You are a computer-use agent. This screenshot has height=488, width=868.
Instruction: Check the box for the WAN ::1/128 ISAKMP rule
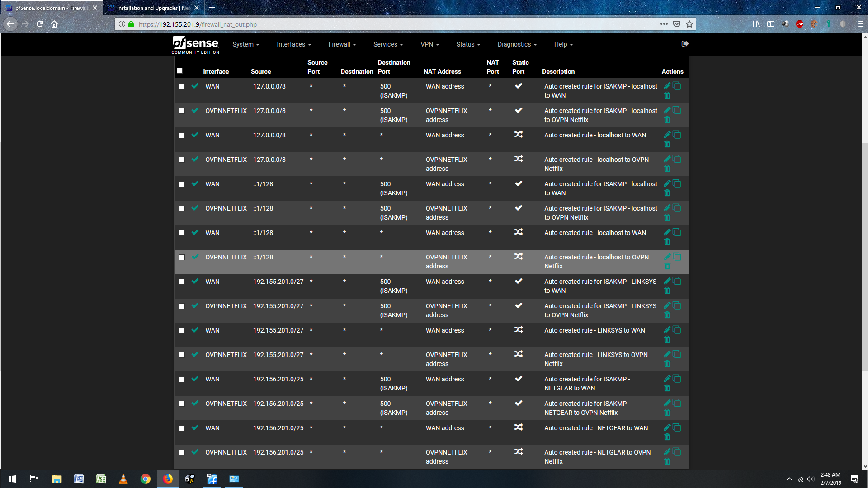[x=182, y=184]
